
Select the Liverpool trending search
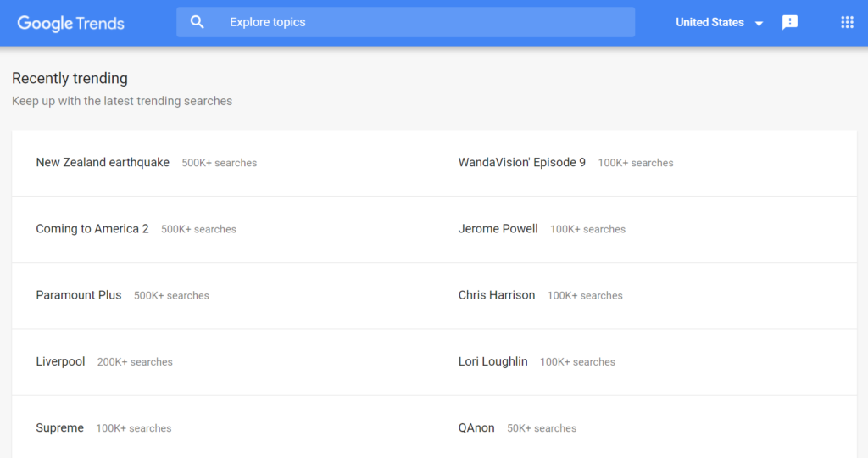(60, 361)
